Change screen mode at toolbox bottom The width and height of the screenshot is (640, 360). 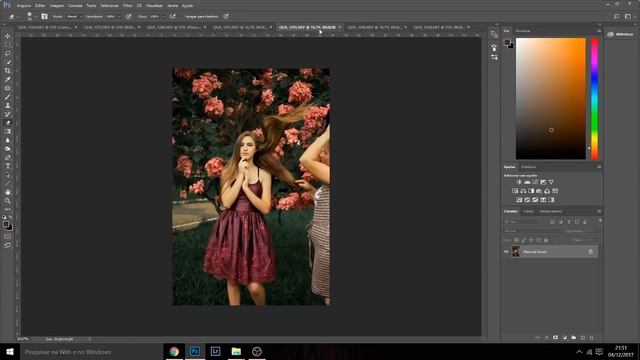tap(8, 245)
